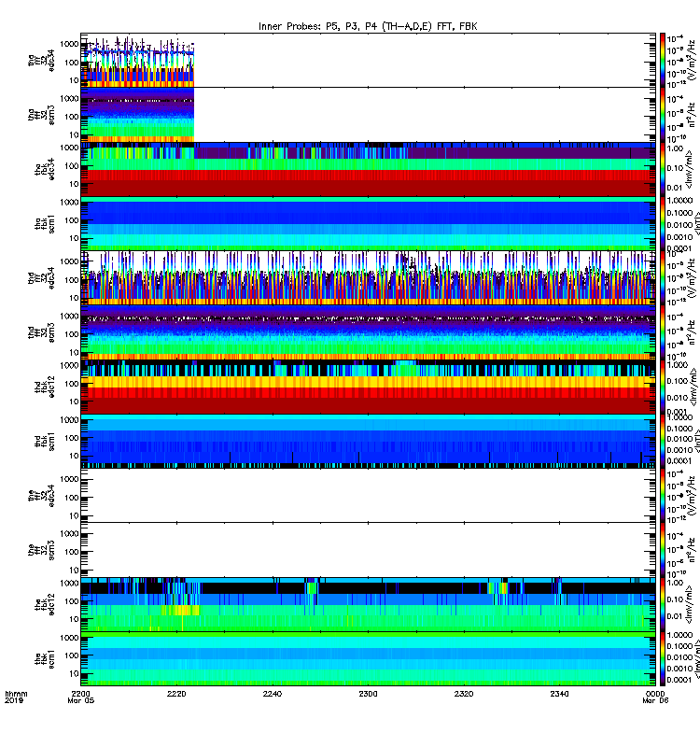
Task: Click the tha fbk edc34 spectrogram panel
Action: 368,169
